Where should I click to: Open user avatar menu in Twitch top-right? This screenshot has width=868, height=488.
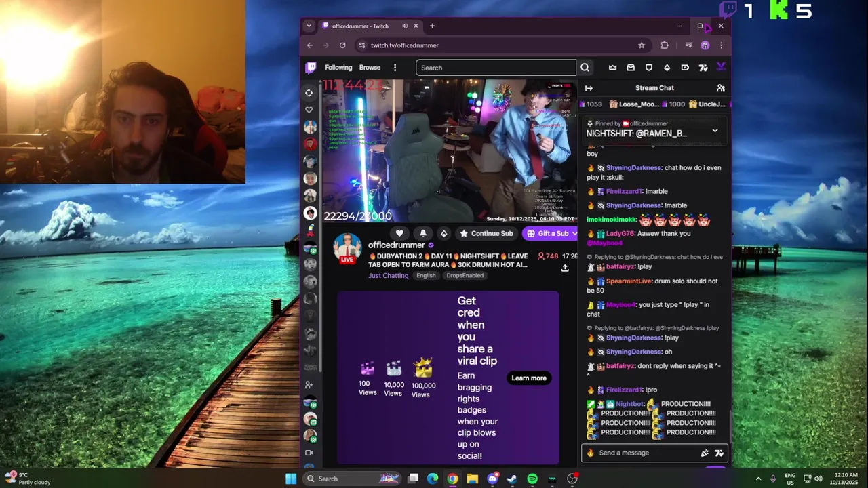[x=720, y=67]
